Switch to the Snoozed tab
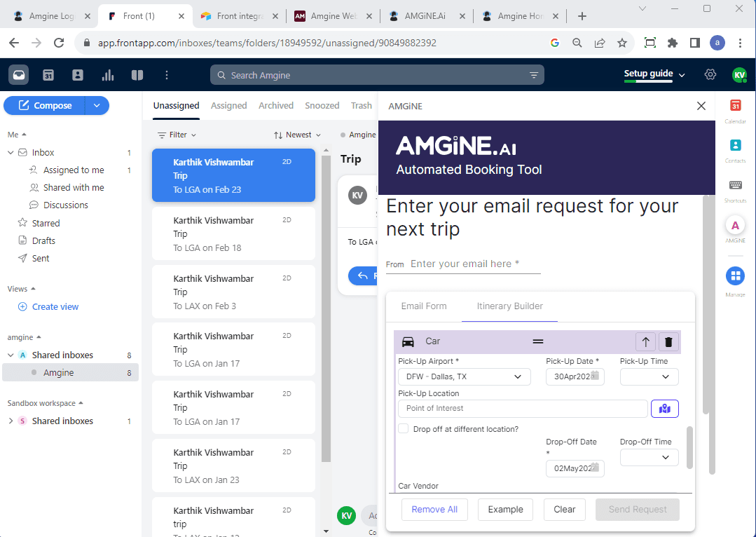 coord(322,106)
